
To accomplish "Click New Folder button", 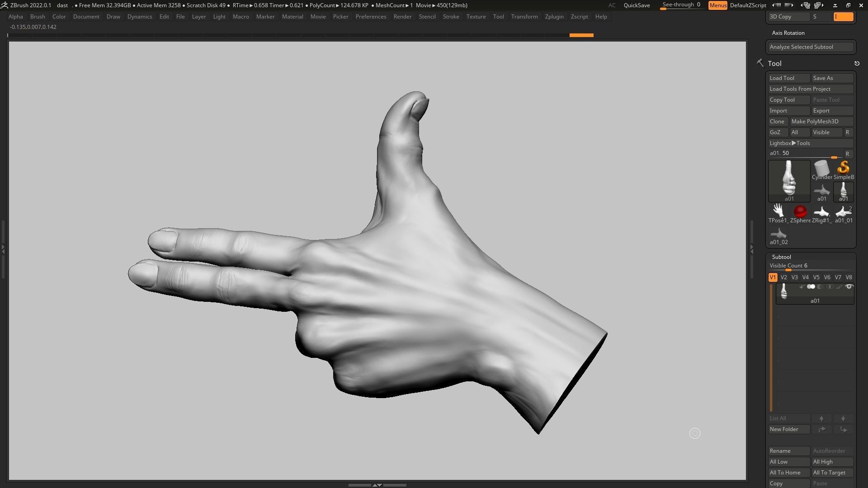I will pyautogui.click(x=789, y=429).
